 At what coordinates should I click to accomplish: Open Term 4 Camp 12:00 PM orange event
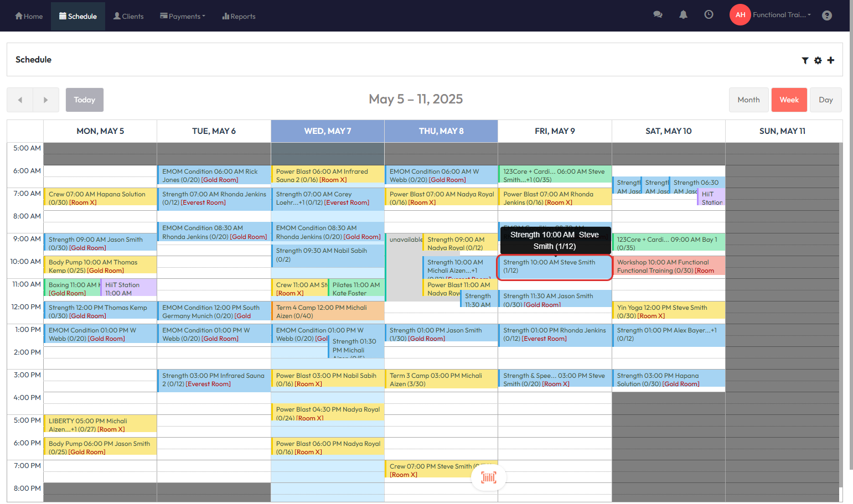[327, 311]
